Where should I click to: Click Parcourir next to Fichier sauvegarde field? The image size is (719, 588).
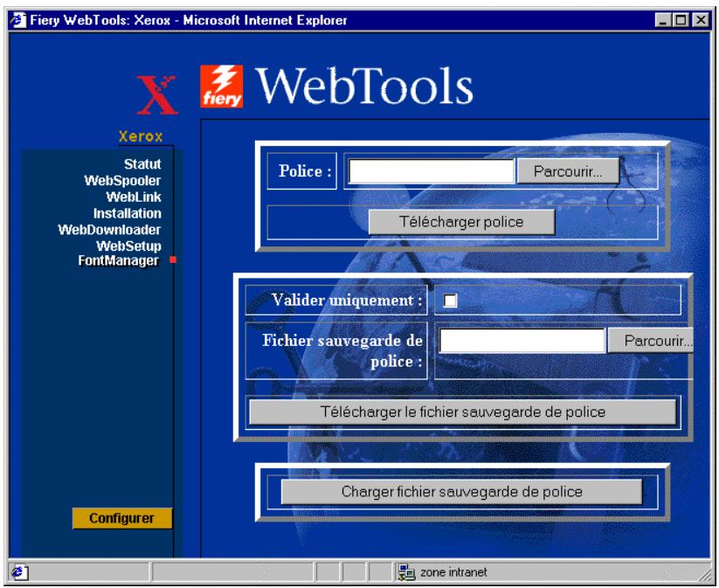651,341
